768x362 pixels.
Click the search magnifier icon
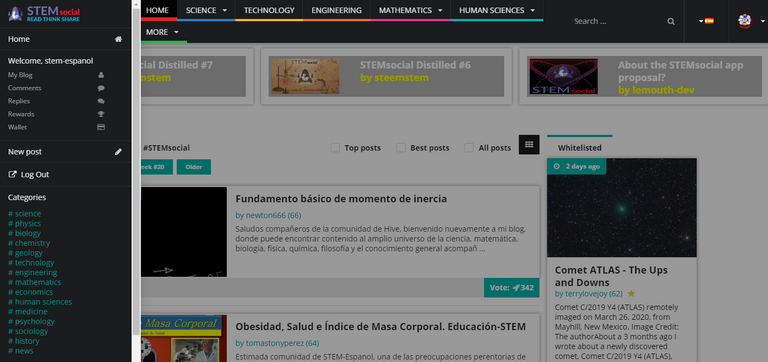coord(671,22)
